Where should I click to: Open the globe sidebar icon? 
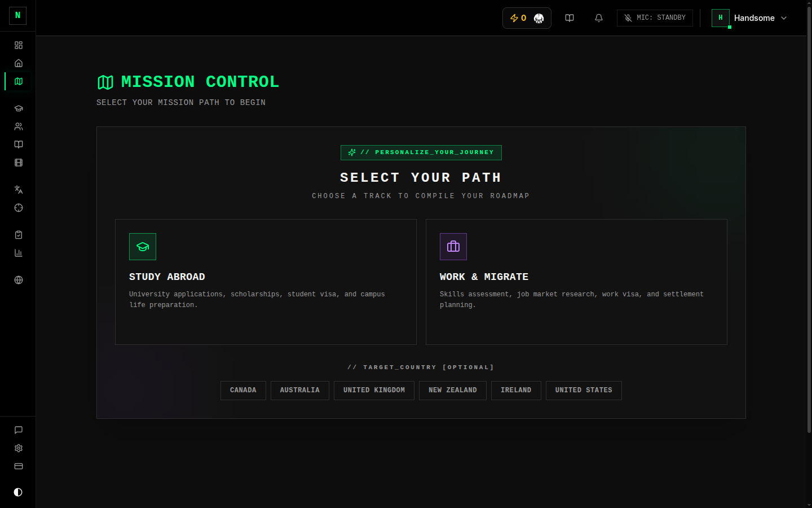[x=19, y=280]
